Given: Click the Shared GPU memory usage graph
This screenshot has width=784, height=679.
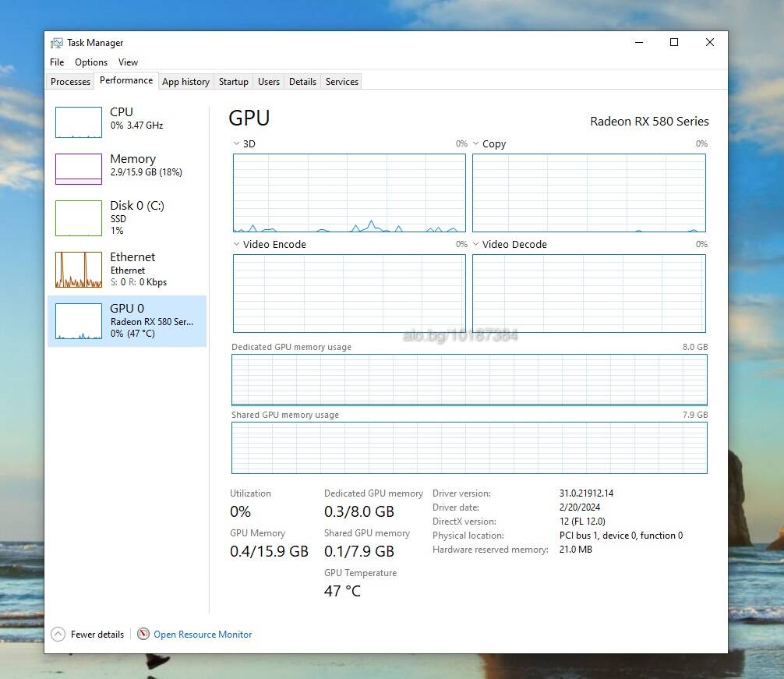Looking at the screenshot, I should click(x=469, y=447).
